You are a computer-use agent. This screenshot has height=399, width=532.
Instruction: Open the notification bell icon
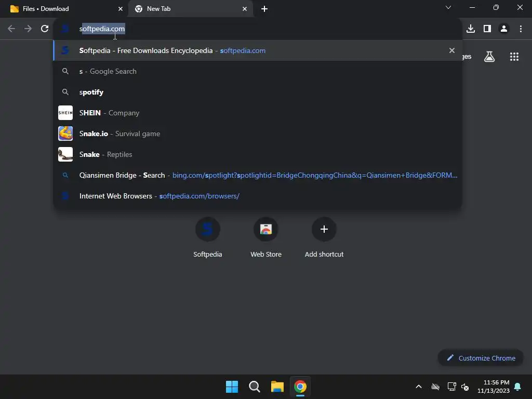tap(518, 387)
